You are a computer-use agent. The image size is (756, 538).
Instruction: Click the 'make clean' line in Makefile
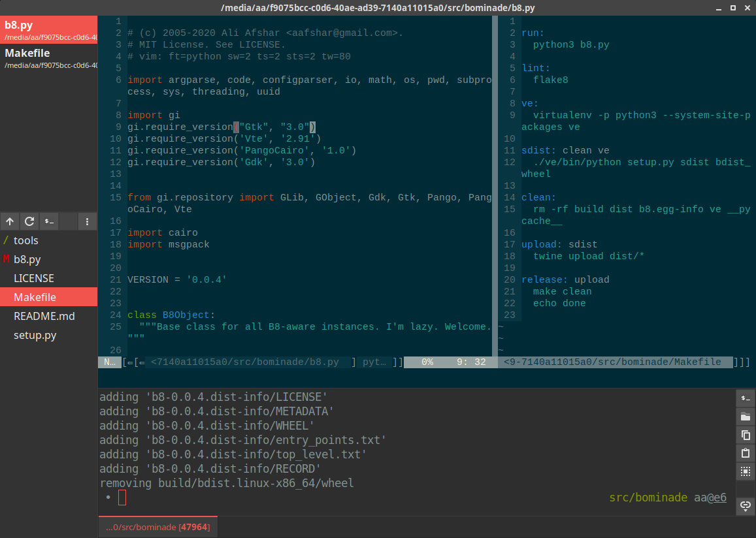562,291
